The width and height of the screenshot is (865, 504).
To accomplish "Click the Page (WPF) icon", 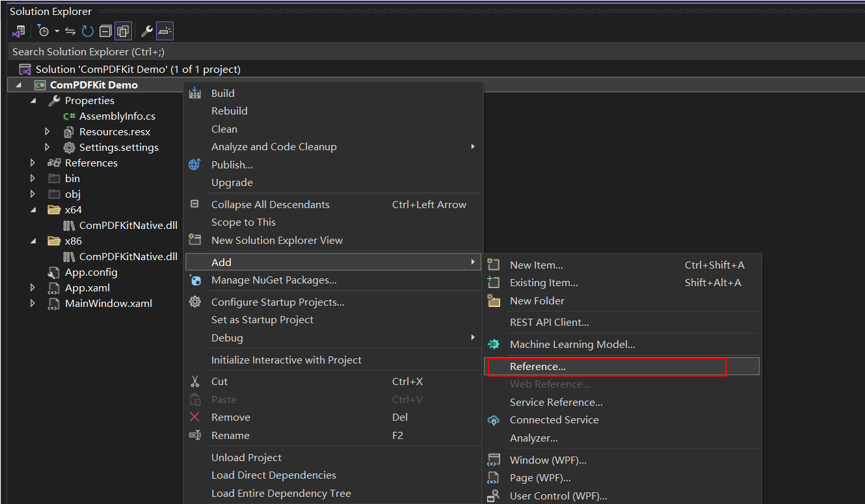I will pos(494,478).
